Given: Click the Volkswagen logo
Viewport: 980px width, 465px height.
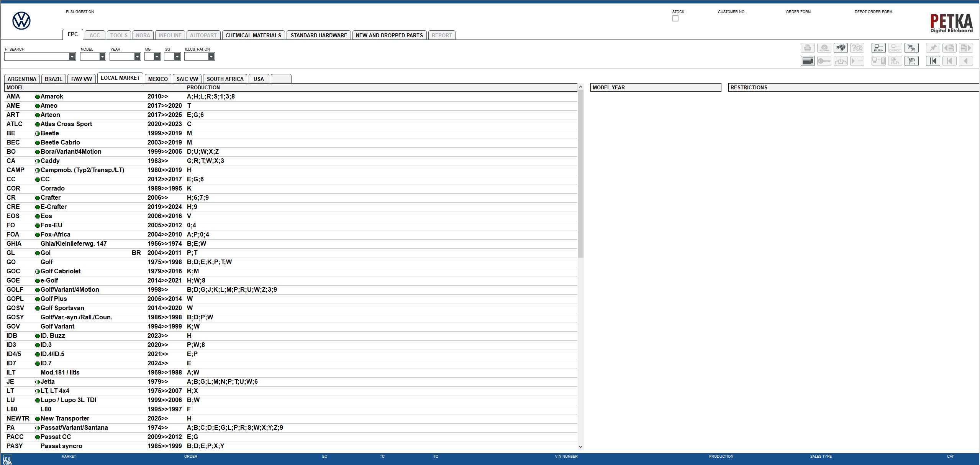Looking at the screenshot, I should coord(21,21).
